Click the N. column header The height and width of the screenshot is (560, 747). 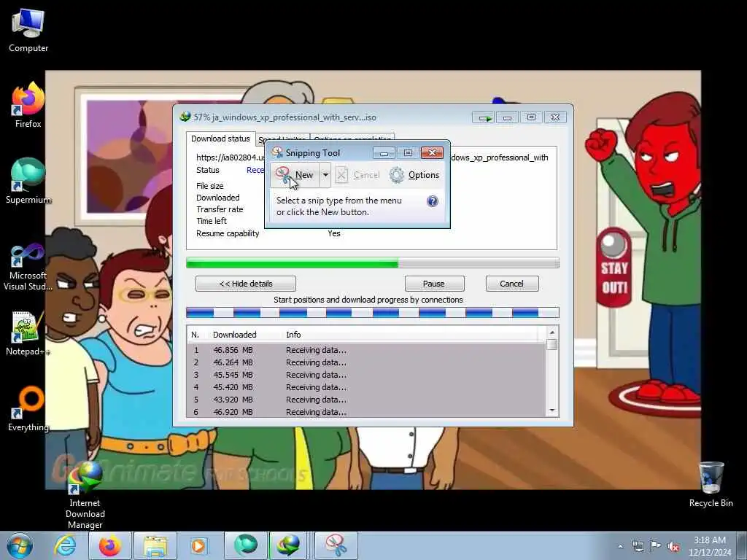[x=195, y=335]
